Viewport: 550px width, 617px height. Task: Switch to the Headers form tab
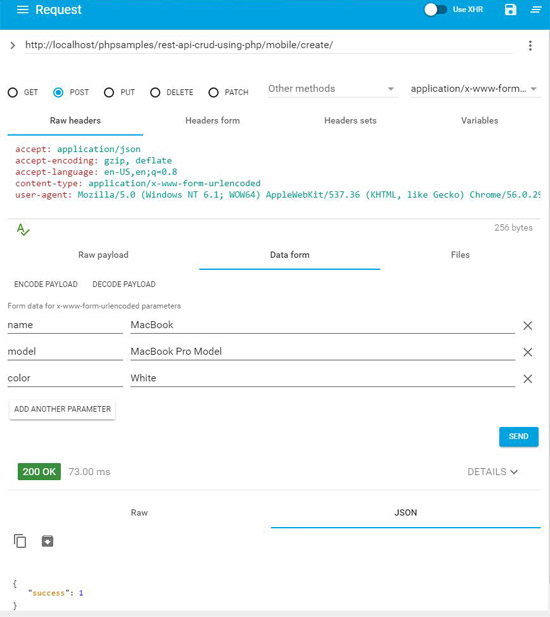click(x=212, y=120)
